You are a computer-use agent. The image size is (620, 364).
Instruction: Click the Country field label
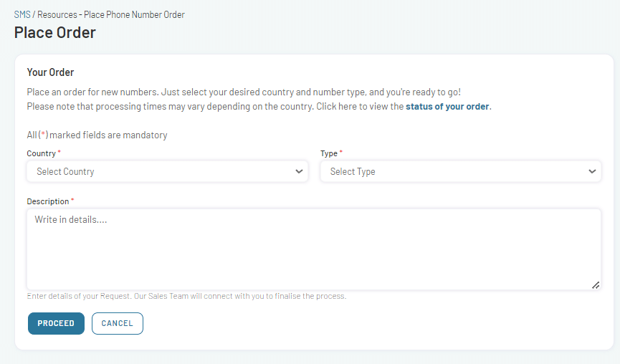coord(41,153)
